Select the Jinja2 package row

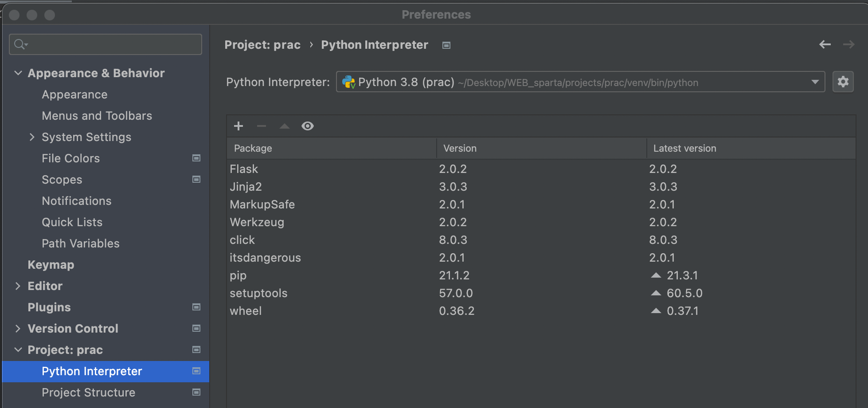click(541, 187)
